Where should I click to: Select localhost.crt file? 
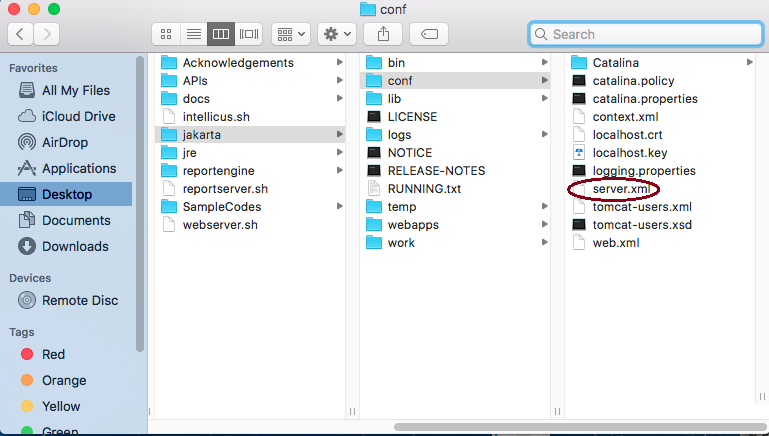point(660,135)
